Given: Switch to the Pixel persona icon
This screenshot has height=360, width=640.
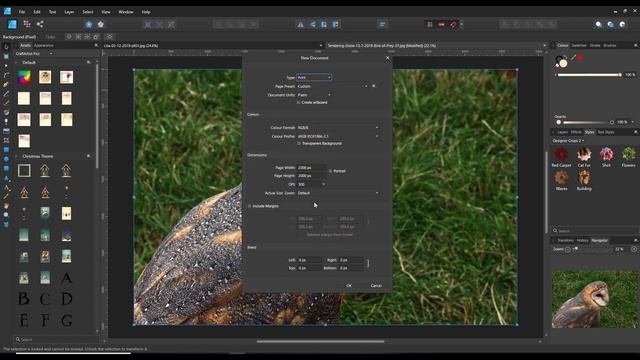Looking at the screenshot, I should point(27,24).
